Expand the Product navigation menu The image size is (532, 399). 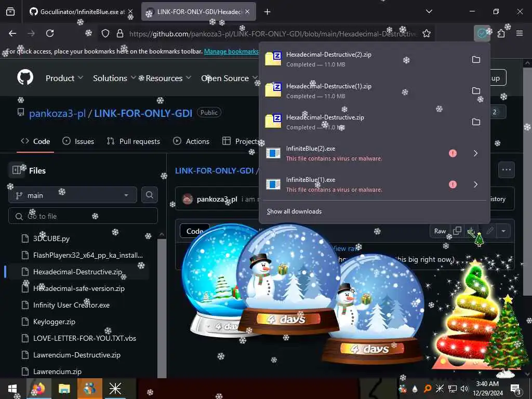pyautogui.click(x=64, y=78)
